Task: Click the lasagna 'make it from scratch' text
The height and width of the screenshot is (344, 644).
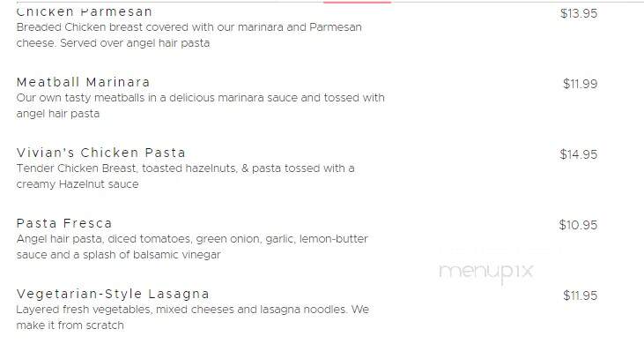Action: tap(70, 325)
